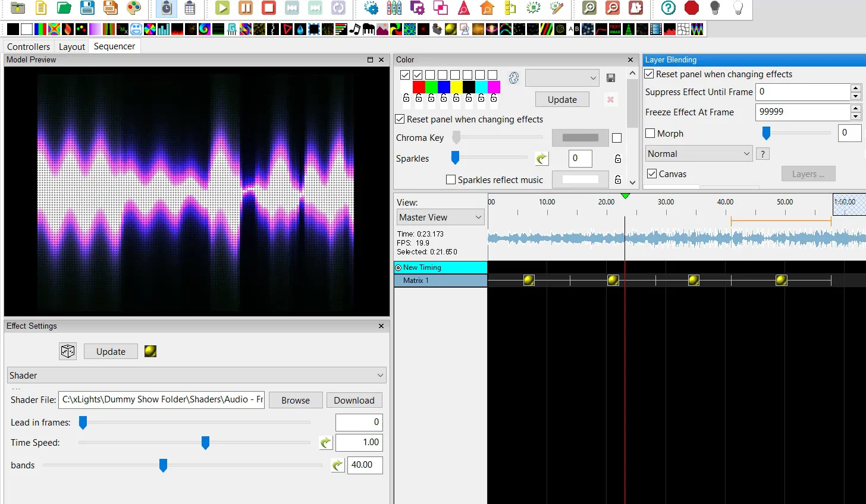Select the Tree effect icon
866x504 pixels.
629,29
